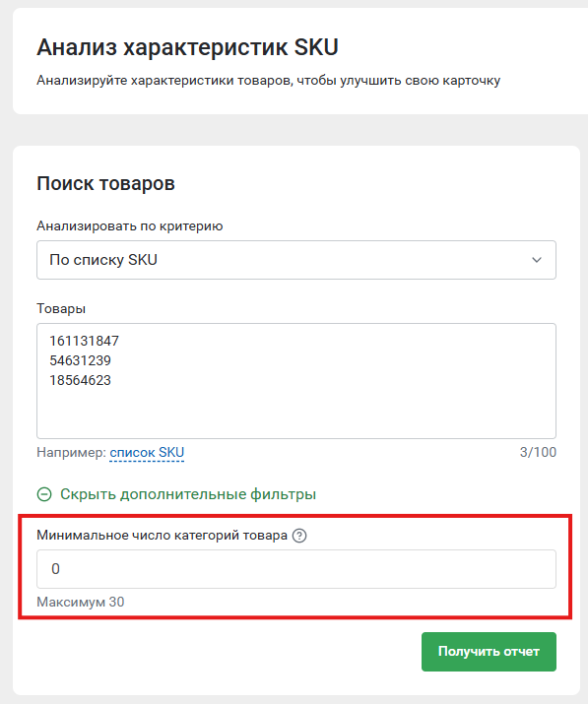Place cursor on SKU line 54631239

(x=80, y=360)
